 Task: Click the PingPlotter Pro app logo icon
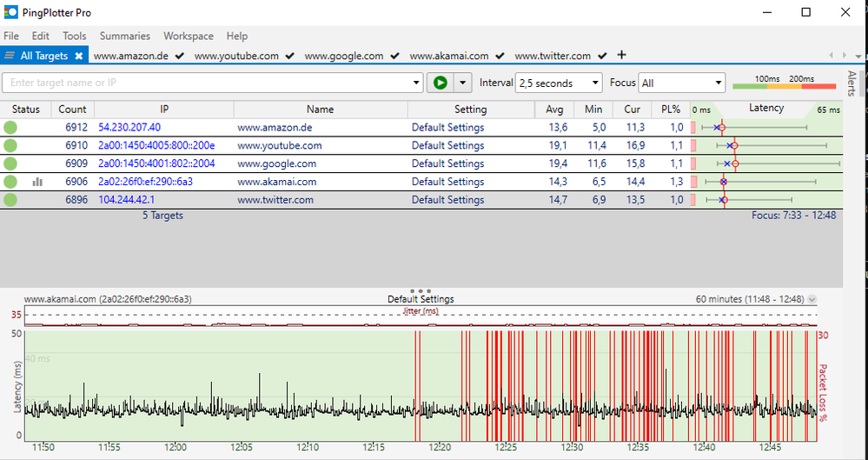tap(10, 12)
